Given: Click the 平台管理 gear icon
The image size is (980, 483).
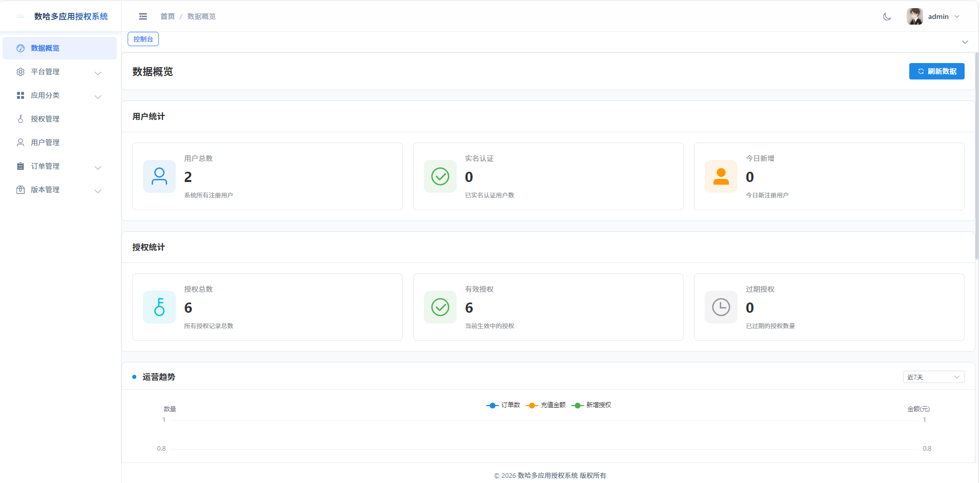Looking at the screenshot, I should coord(21,72).
